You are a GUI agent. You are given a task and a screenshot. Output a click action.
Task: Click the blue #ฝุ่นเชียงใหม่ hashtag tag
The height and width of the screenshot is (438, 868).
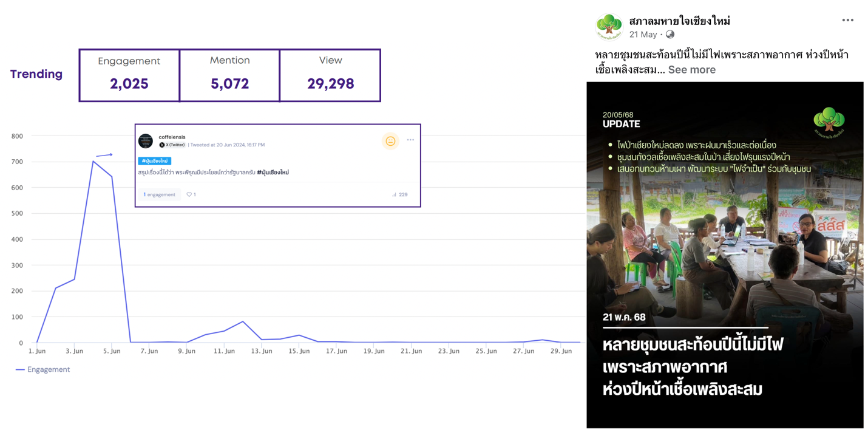click(x=155, y=161)
